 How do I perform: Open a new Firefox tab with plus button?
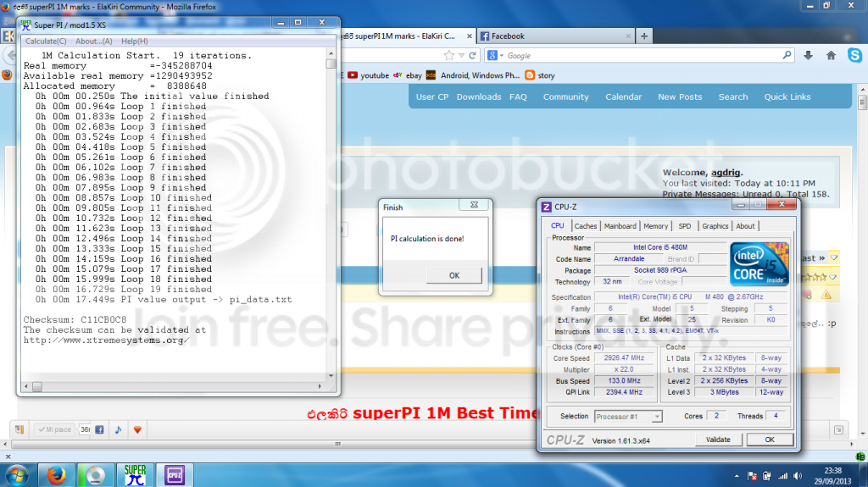pos(644,36)
